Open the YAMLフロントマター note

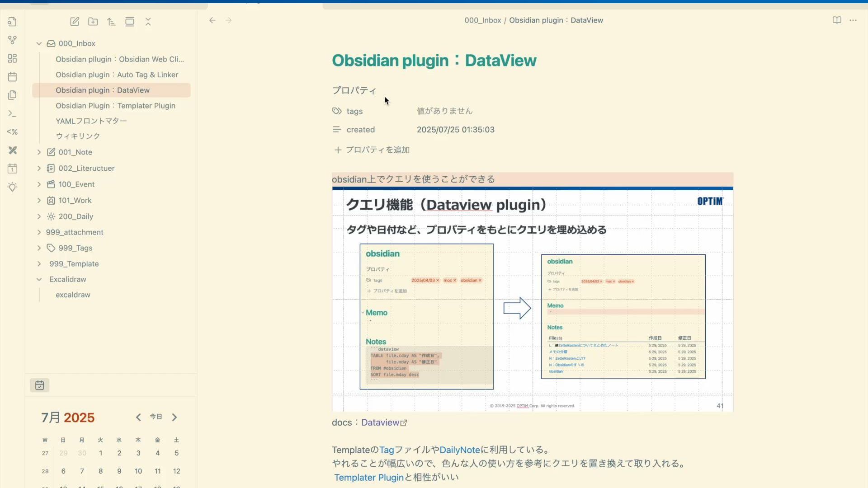[x=91, y=121]
